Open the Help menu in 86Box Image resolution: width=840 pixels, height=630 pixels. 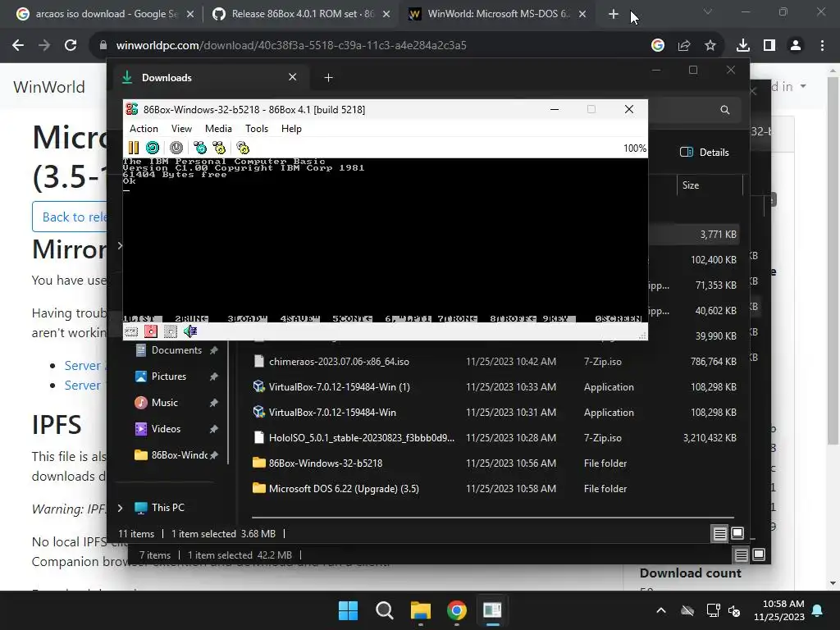[x=291, y=129]
